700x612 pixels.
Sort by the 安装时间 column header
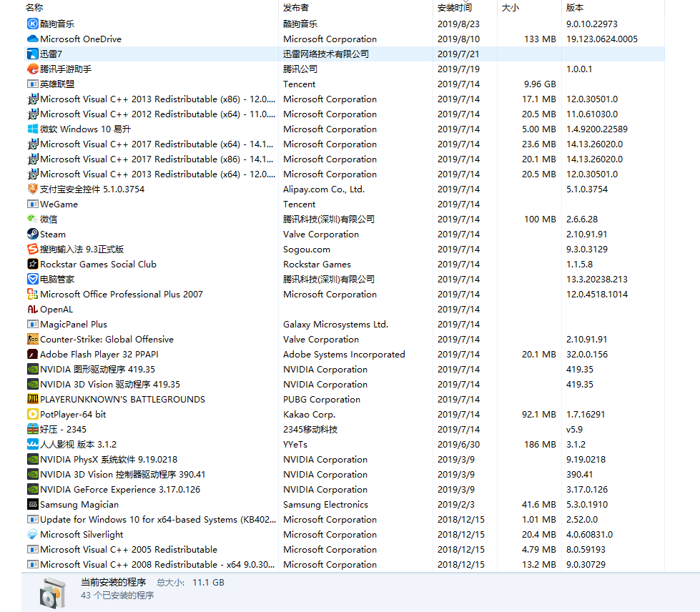point(455,8)
